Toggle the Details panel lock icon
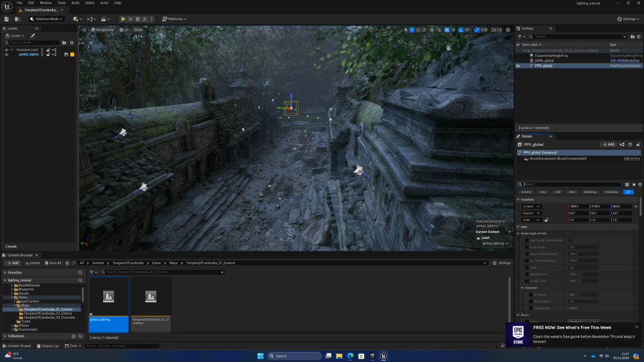Viewport: 644px width, 362px height. 638,145
